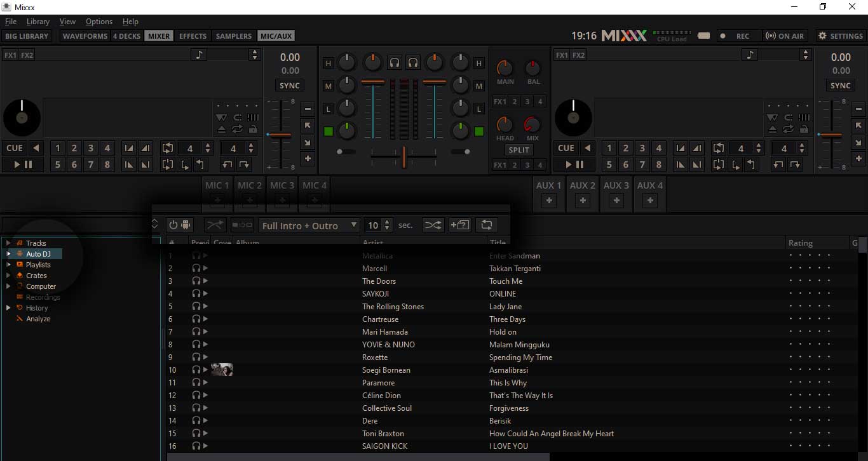This screenshot has height=461, width=868.
Task: Toggle the SPLIT headphone mode
Action: 519,150
